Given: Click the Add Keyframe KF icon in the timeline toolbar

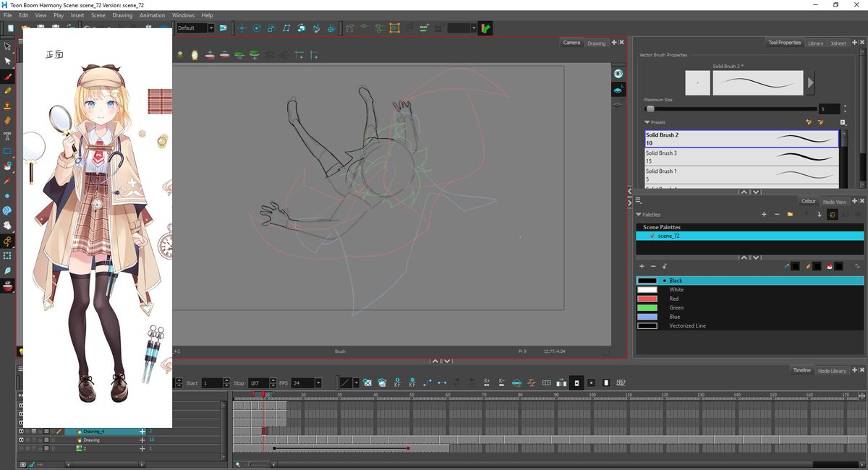Looking at the screenshot, I should (397, 383).
